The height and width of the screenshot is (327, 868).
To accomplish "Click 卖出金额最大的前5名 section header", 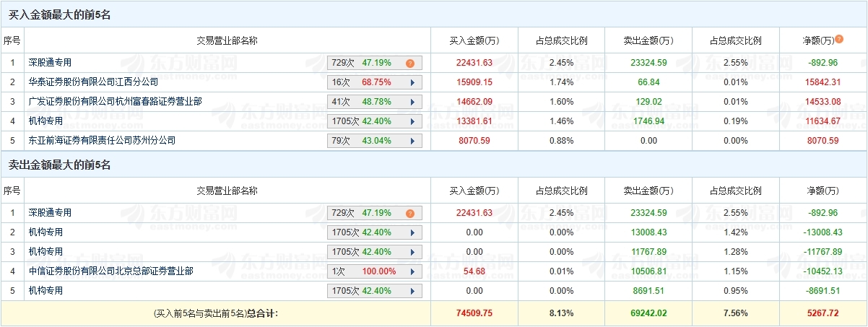I will (x=59, y=165).
